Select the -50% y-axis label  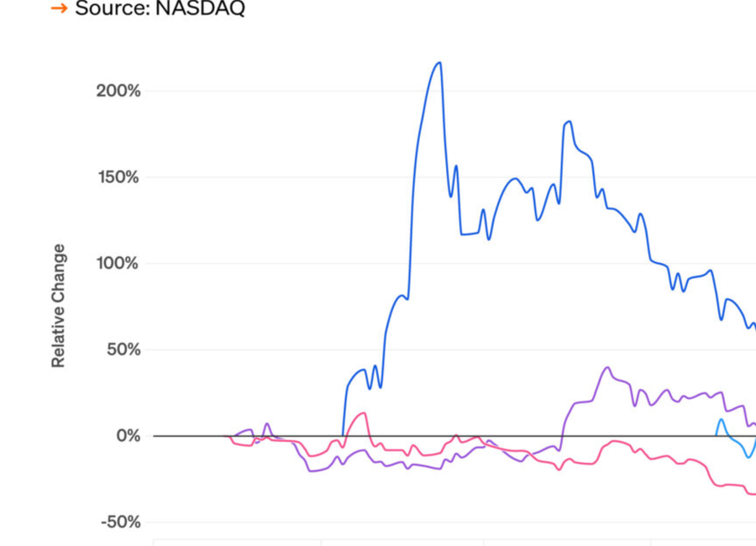pos(118,522)
